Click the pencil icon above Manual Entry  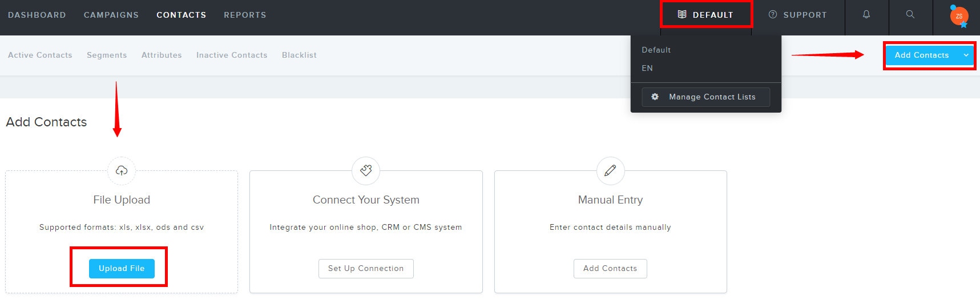point(610,170)
